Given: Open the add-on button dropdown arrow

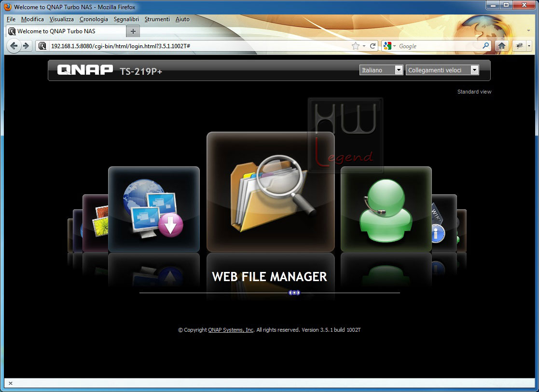Looking at the screenshot, I should pos(529,46).
